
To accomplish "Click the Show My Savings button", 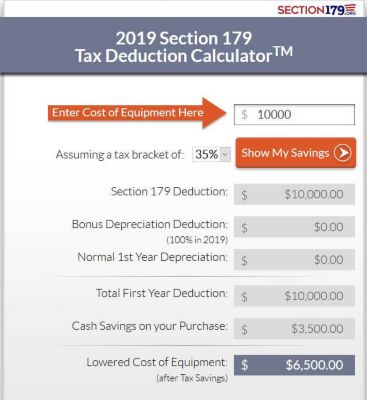I will coord(296,153).
